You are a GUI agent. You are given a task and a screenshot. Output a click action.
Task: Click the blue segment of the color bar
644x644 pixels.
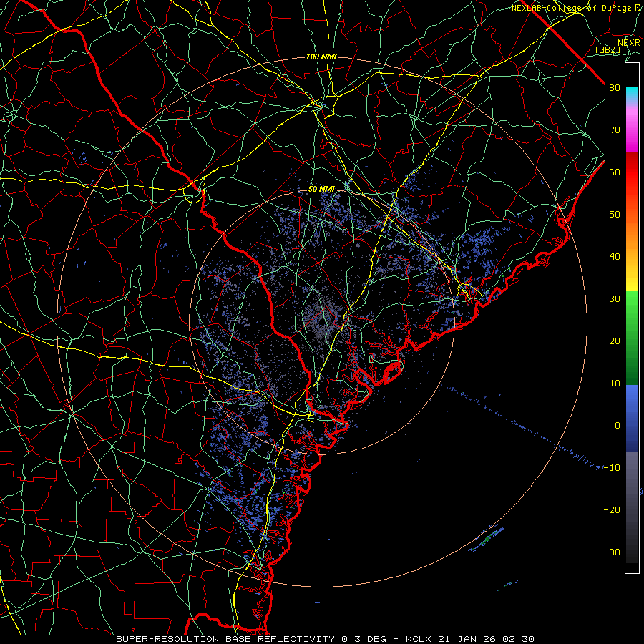point(632,418)
